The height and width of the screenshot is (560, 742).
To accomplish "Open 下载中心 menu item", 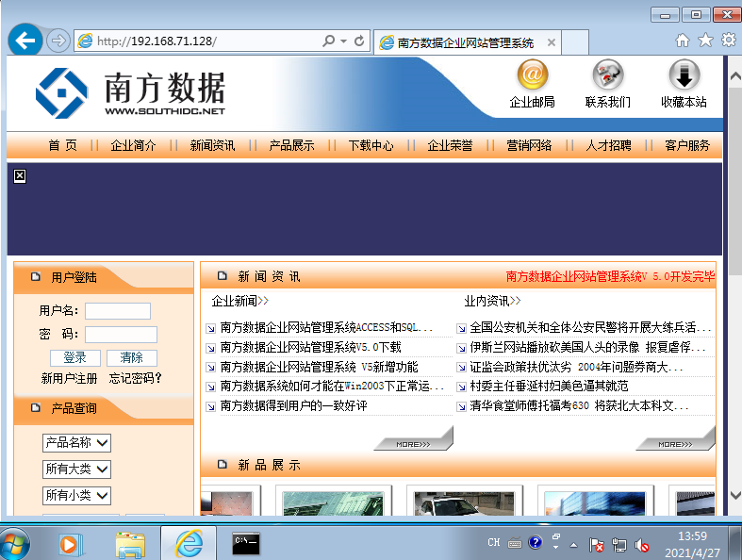I will click(x=371, y=145).
